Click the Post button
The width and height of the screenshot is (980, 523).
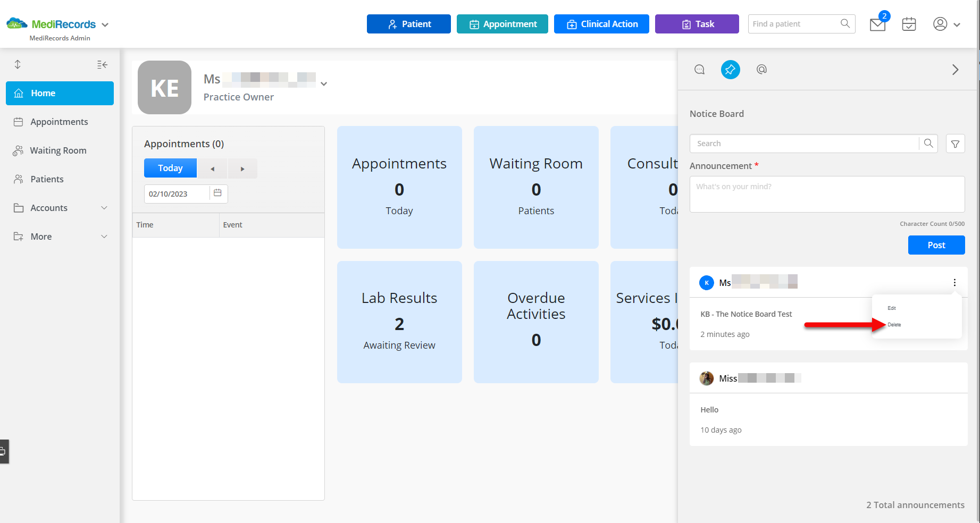[936, 245]
